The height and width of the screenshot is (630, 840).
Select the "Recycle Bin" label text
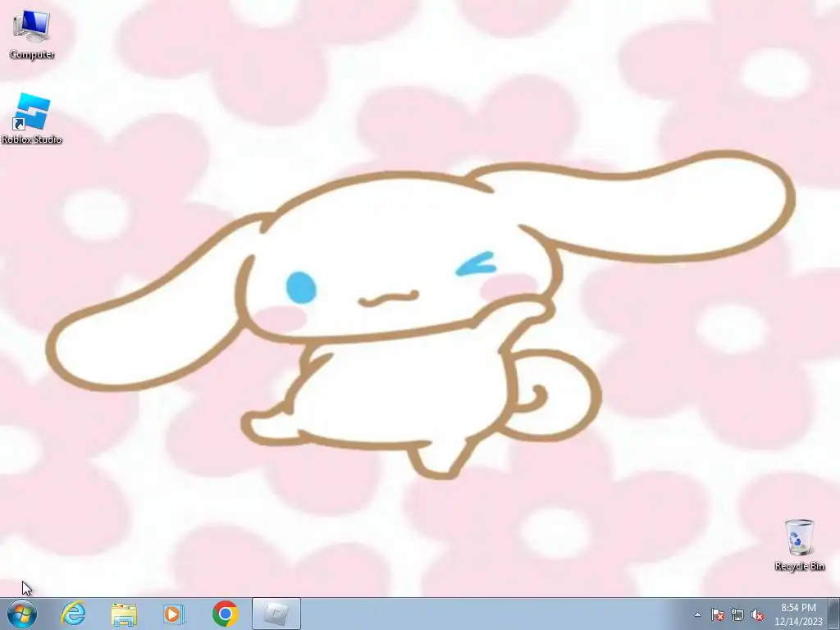click(799, 566)
